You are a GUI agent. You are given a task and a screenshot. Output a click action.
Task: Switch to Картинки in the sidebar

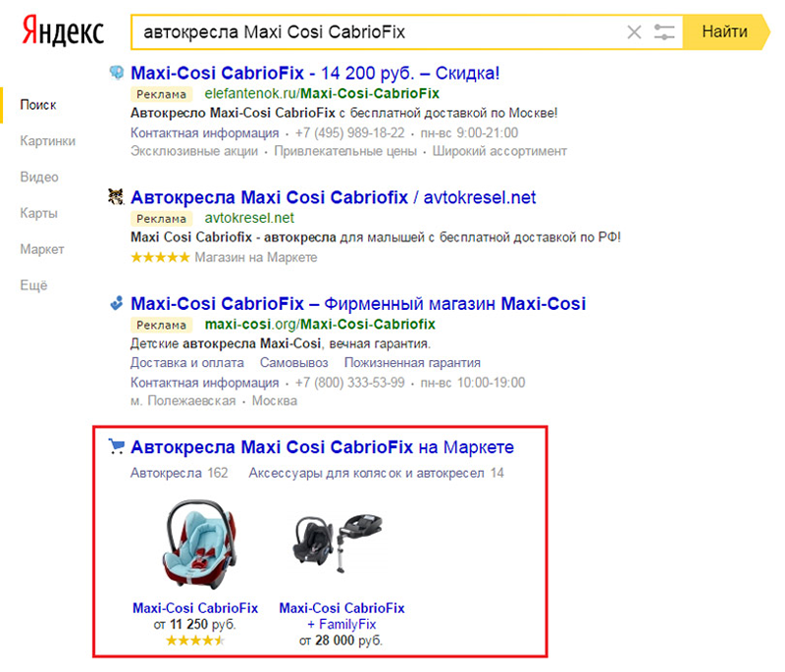coord(47,140)
